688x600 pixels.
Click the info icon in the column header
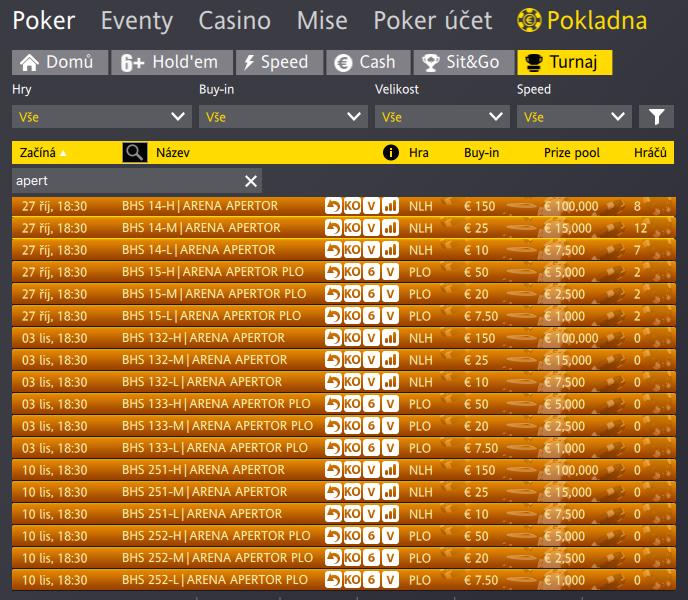coord(391,153)
